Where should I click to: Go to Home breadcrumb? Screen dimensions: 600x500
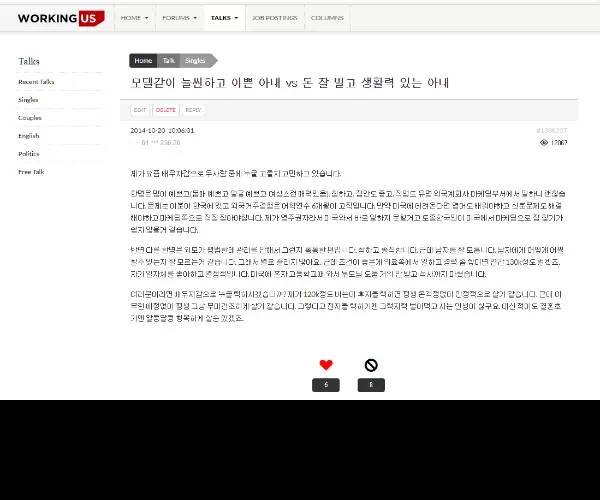pos(143,60)
